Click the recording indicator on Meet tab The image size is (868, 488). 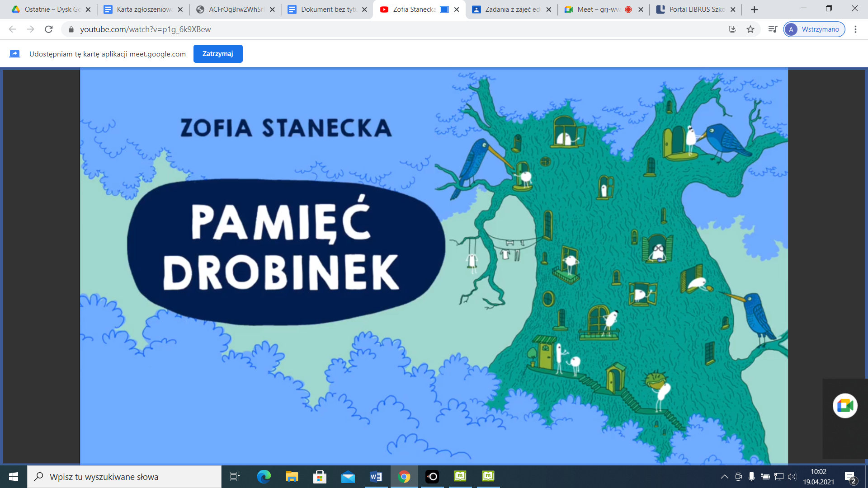click(x=628, y=9)
